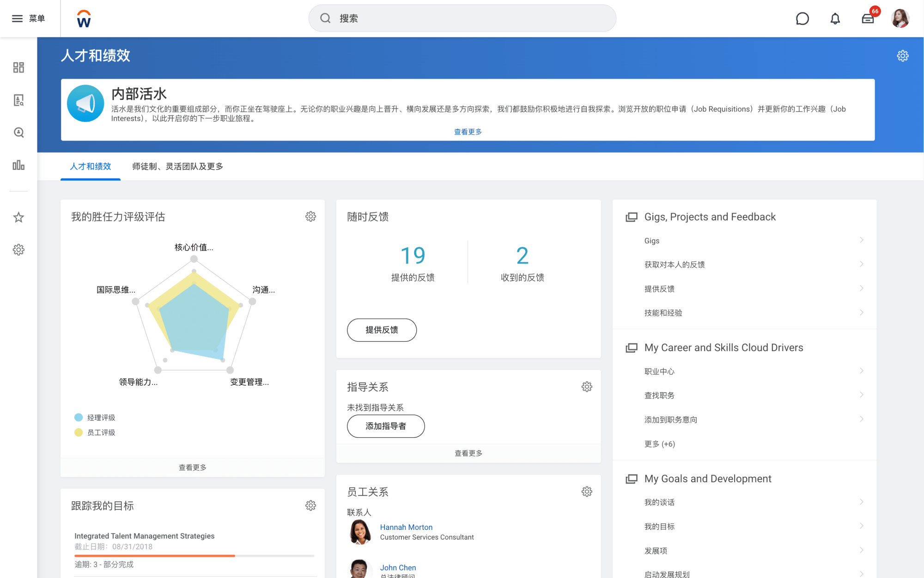Open 跟踪我的目标 card settings gear
This screenshot has height=578, width=924.
tap(310, 505)
